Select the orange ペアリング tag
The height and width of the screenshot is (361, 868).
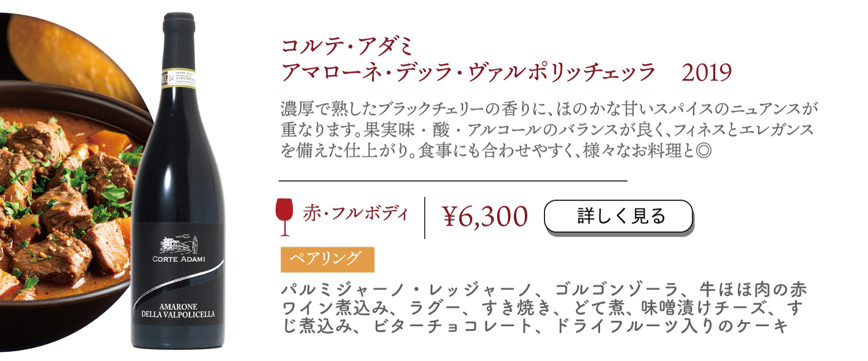[x=328, y=259]
